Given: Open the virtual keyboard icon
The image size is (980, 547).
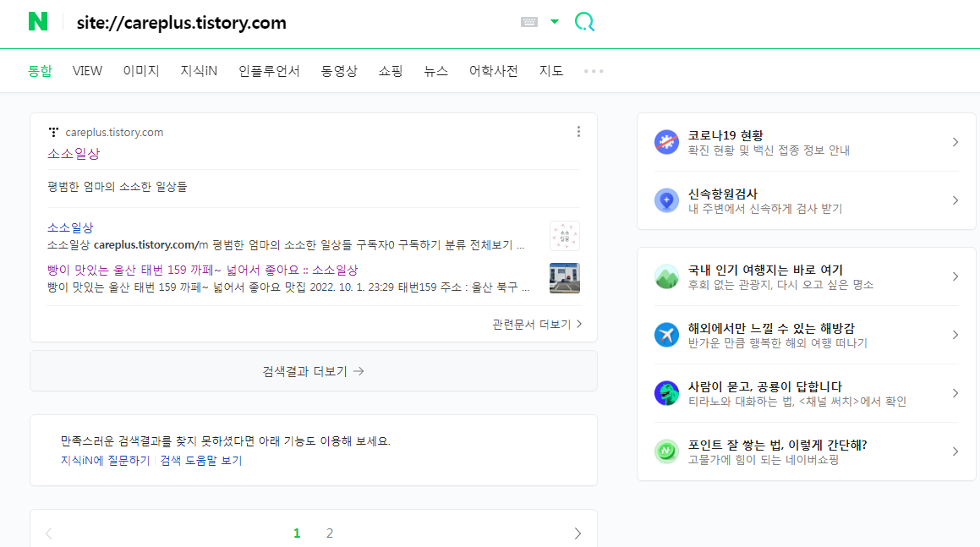Looking at the screenshot, I should [x=528, y=22].
